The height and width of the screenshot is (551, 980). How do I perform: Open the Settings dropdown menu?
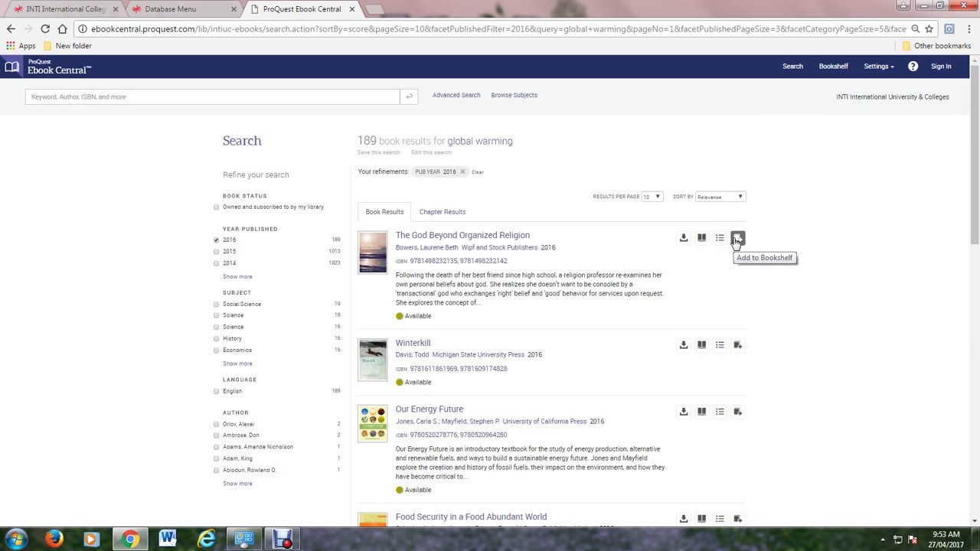[878, 67]
